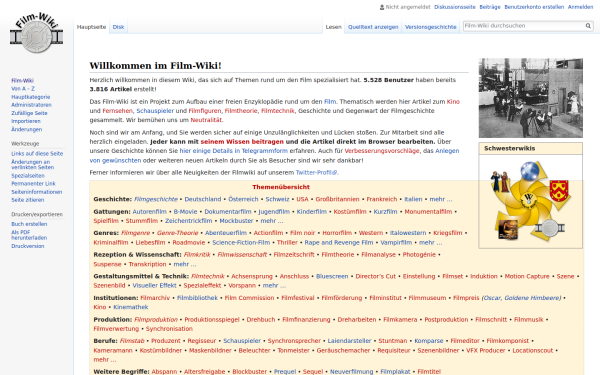Screen dimensions: 600x375
Task: Click Seite zitieren
Action: point(28,200)
